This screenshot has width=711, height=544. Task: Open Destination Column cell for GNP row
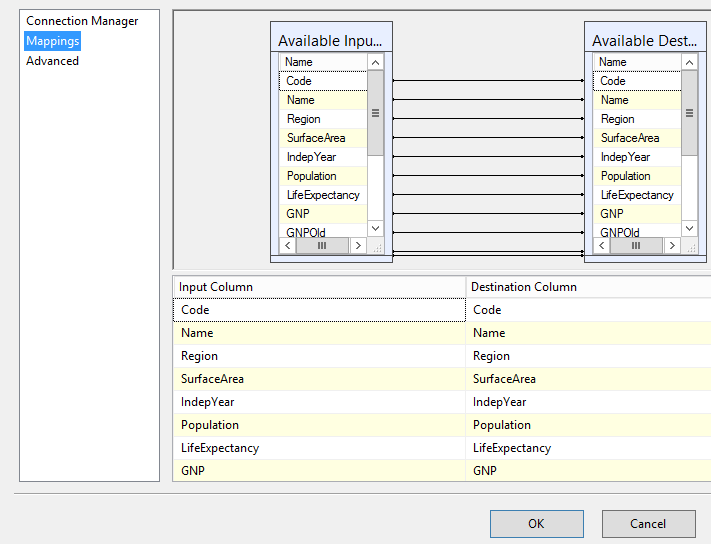click(x=588, y=471)
